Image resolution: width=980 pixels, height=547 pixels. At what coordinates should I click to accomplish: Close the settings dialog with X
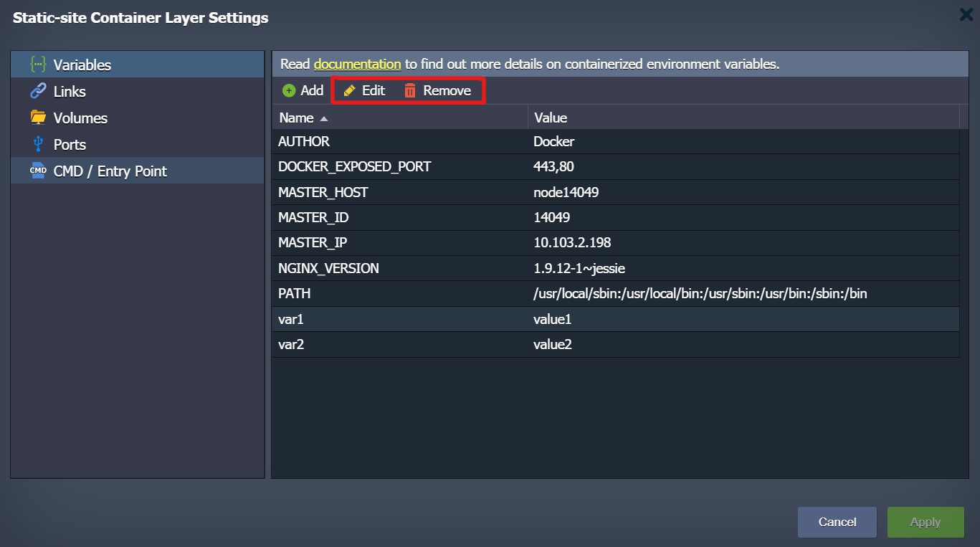tap(966, 14)
